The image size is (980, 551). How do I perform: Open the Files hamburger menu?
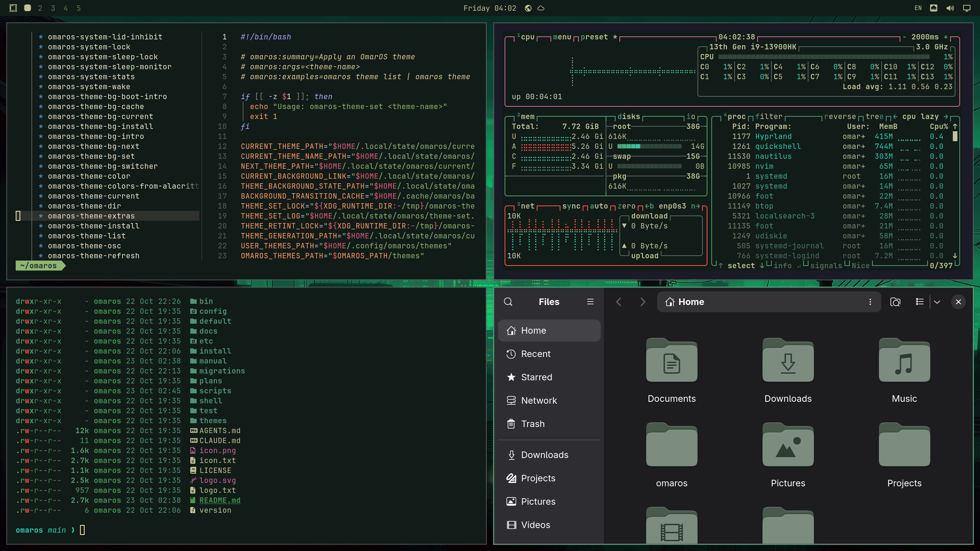point(590,302)
